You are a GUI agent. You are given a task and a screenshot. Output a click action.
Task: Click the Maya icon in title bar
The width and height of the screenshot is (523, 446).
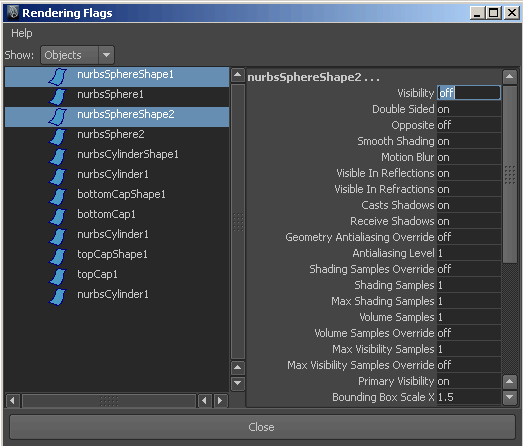(x=13, y=13)
